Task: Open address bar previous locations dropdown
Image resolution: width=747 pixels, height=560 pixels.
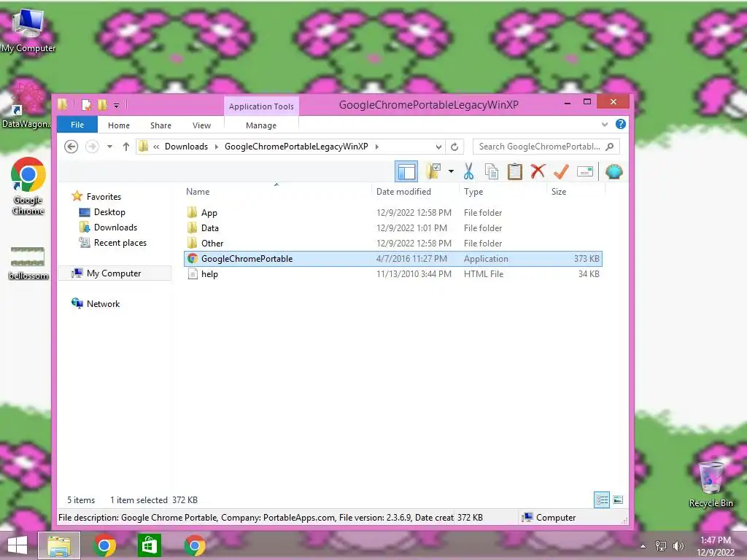Action: pyautogui.click(x=438, y=147)
